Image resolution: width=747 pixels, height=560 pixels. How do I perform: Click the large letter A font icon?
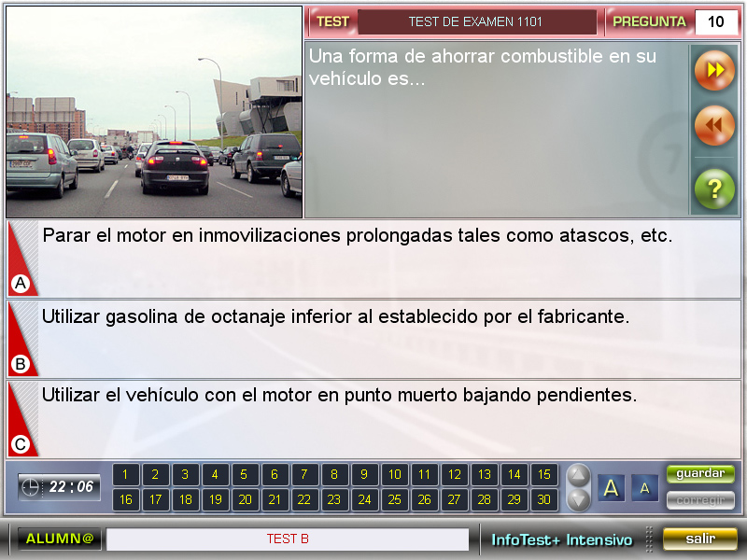click(612, 488)
